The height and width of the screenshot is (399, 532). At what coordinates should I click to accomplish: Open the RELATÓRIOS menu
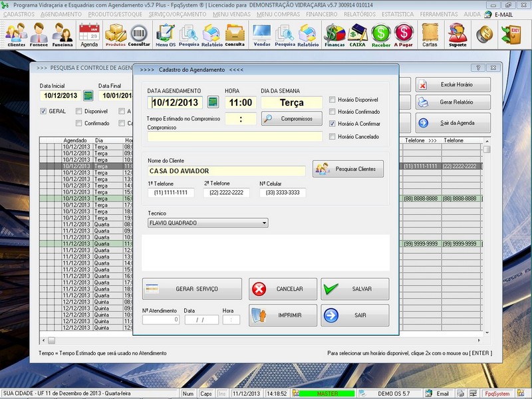click(x=360, y=14)
